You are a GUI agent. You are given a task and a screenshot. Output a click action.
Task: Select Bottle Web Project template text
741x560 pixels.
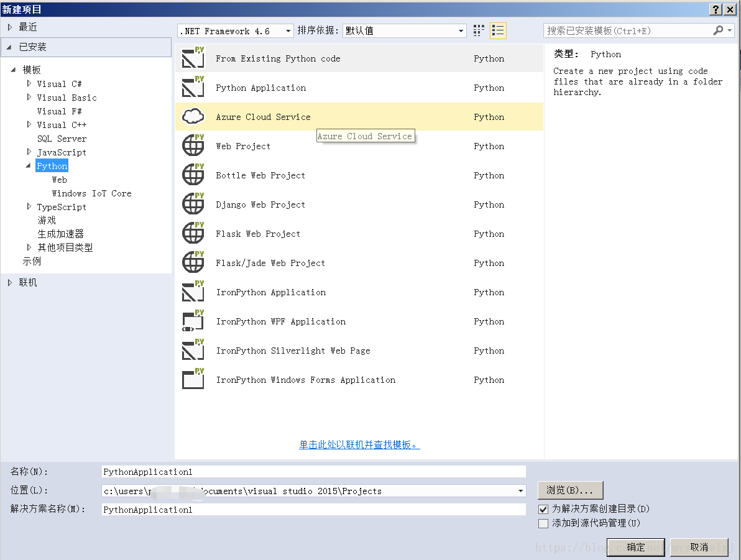tap(260, 175)
